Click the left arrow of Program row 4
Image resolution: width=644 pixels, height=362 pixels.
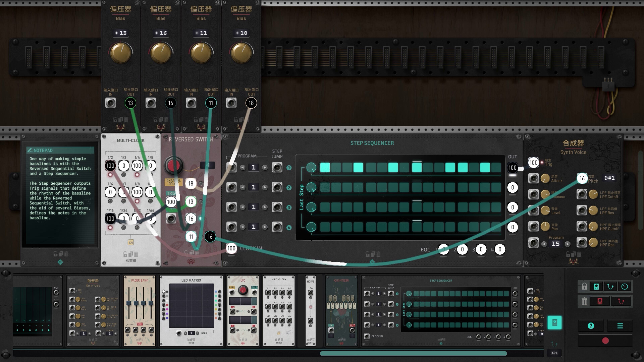pos(243,227)
